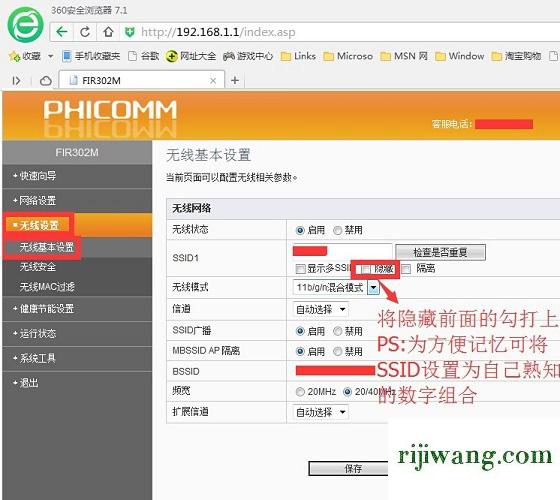Open the 谷歌 bookmark
This screenshot has height=500, width=560.
pos(144,56)
